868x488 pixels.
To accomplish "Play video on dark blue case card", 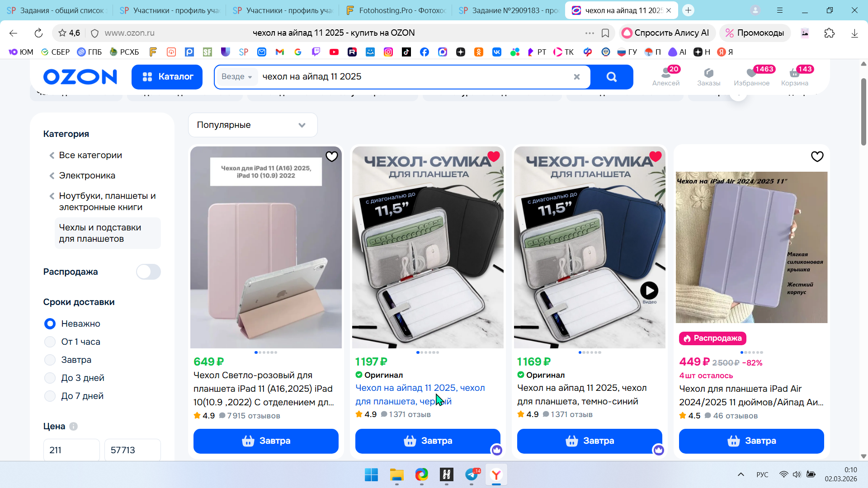I will [x=649, y=291].
